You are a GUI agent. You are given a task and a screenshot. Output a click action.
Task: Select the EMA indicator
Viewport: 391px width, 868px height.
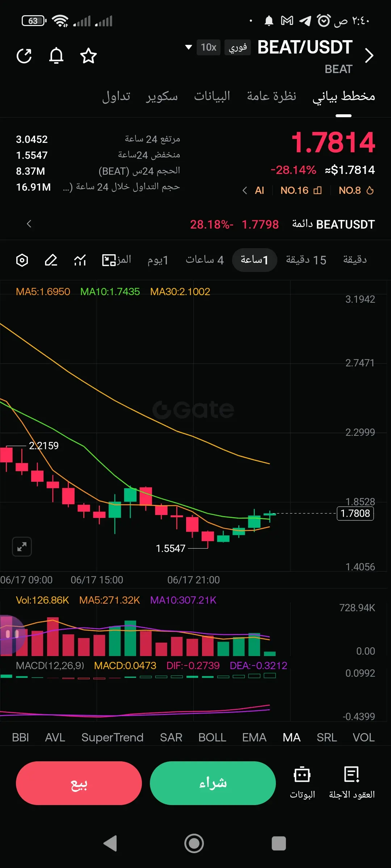(x=254, y=737)
